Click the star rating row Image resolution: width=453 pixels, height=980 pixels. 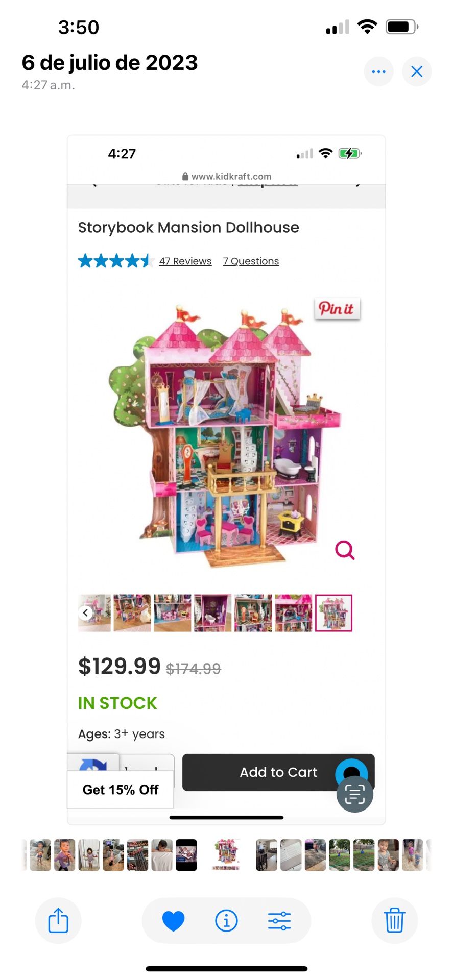[116, 261]
